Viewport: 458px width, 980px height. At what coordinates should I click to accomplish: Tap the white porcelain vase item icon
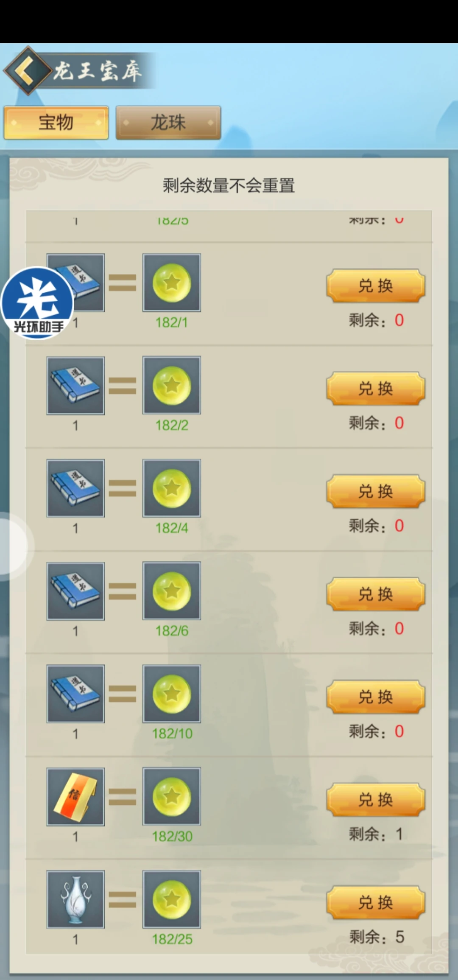pyautogui.click(x=75, y=899)
